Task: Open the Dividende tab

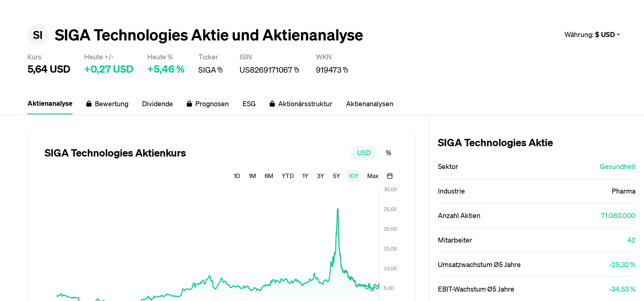Action: (x=158, y=104)
